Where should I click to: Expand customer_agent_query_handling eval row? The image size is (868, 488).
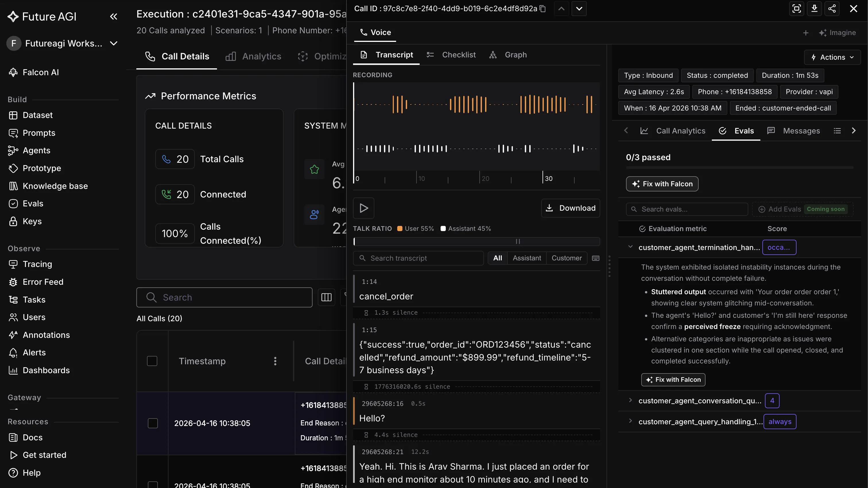point(630,421)
